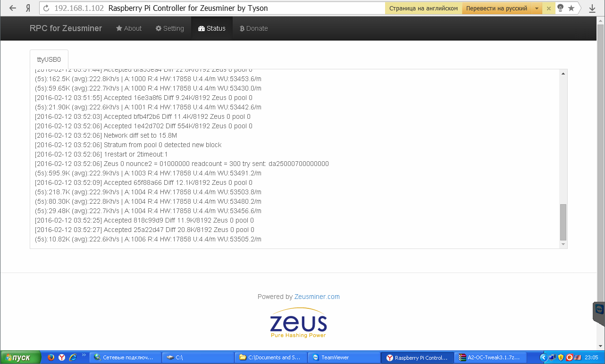The height and width of the screenshot is (364, 605).
Task: Dismiss the translation bar with X
Action: click(548, 8)
